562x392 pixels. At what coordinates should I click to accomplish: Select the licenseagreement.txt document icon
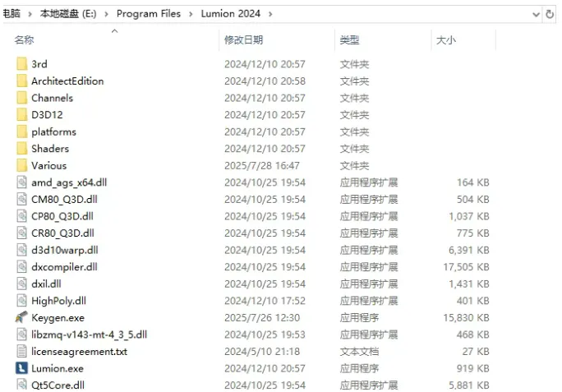click(x=21, y=351)
